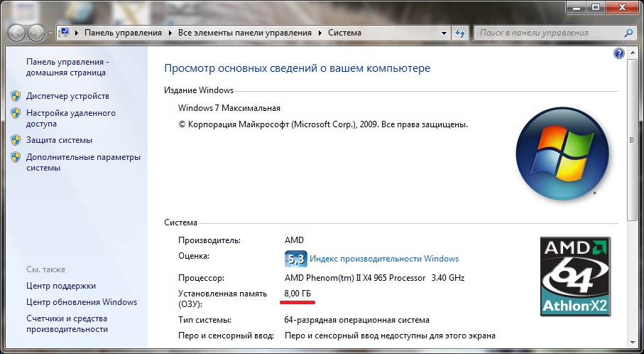Viewport: 644px width, 354px height.
Task: Click shield icon beside Диспетчер устройств
Action: coord(16,96)
